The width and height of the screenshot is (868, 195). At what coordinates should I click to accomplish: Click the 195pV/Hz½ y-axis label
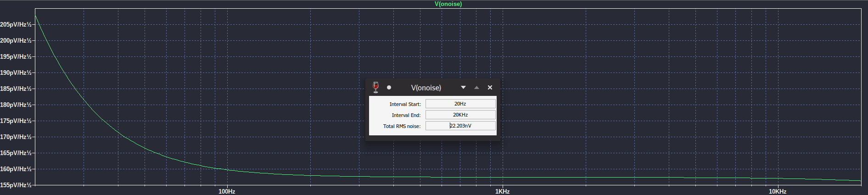tap(16, 56)
